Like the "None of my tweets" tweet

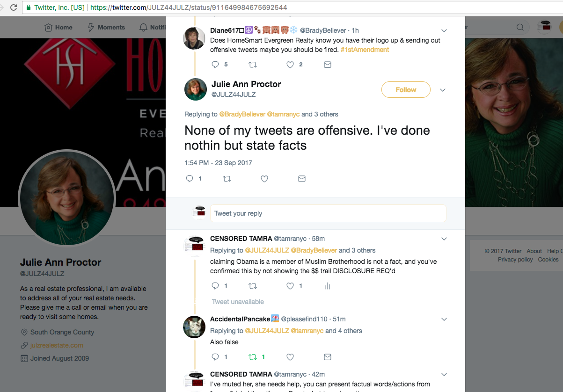264,179
